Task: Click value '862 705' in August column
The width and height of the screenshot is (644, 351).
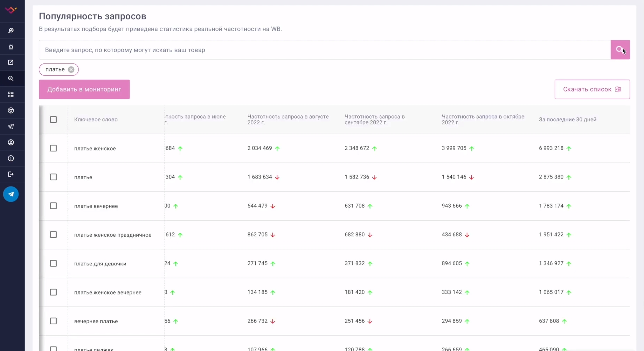Action: [257, 235]
